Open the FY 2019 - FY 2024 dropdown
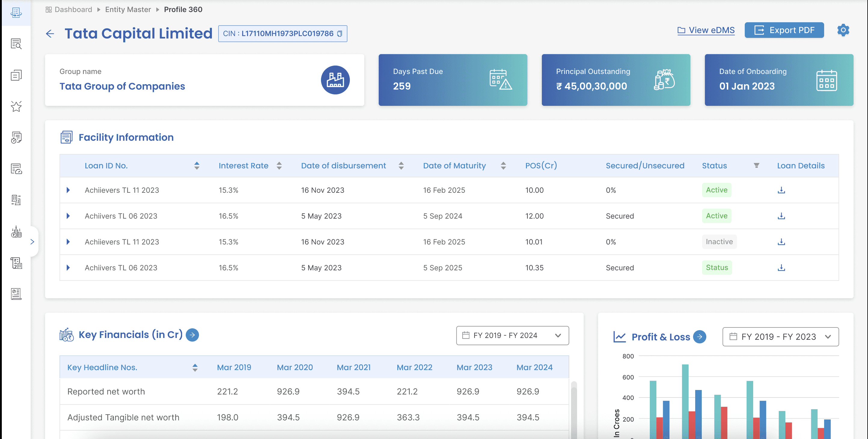Viewport: 868px width, 439px height. coord(512,335)
